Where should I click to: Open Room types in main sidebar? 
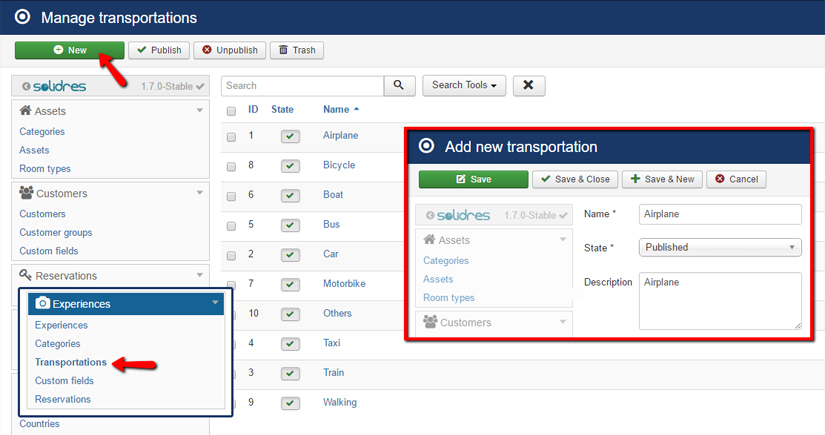45,169
